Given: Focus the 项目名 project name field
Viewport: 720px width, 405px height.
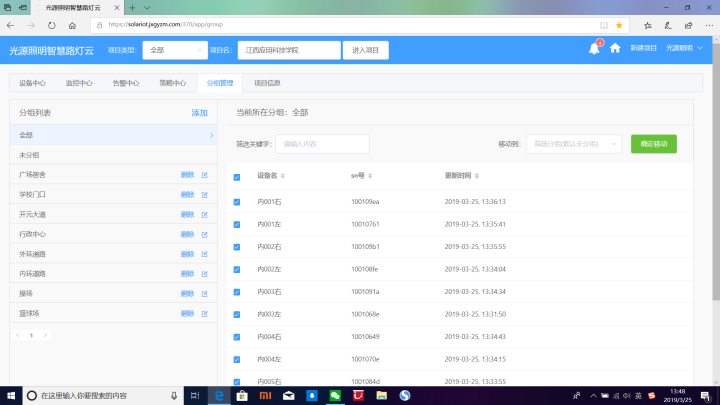Looking at the screenshot, I should 289,50.
